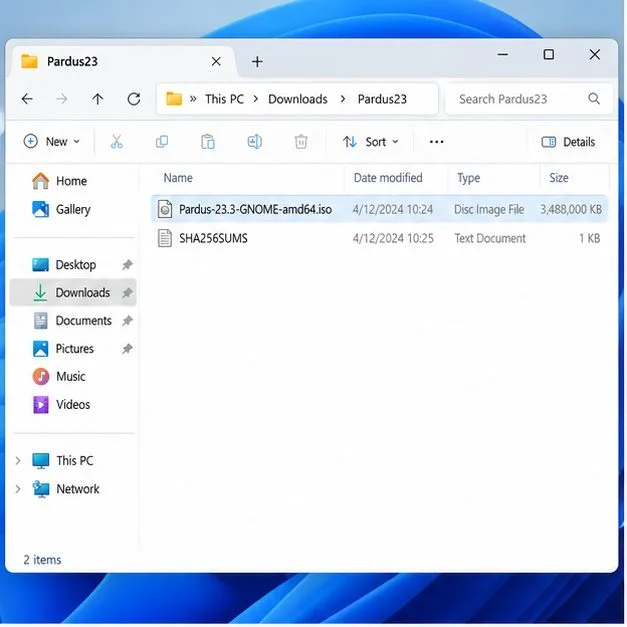The image size is (627, 627).
Task: Select the SHA256SUMS file name
Action: [x=213, y=238]
